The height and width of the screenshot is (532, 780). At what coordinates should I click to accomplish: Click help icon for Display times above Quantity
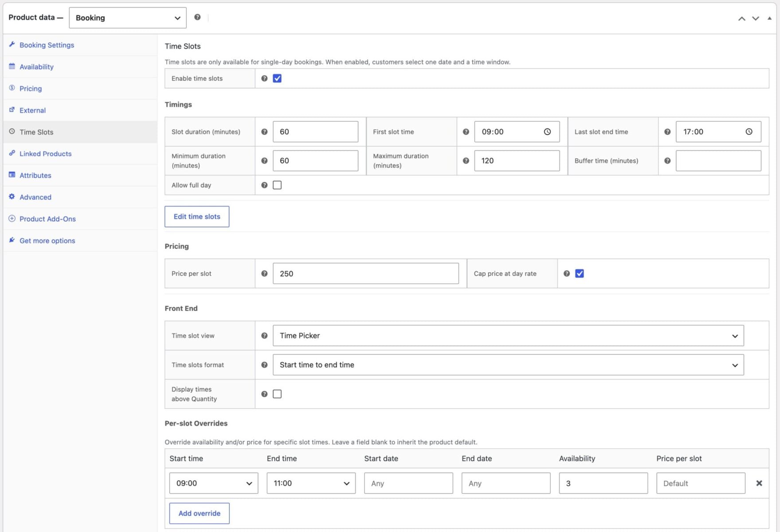tap(264, 394)
